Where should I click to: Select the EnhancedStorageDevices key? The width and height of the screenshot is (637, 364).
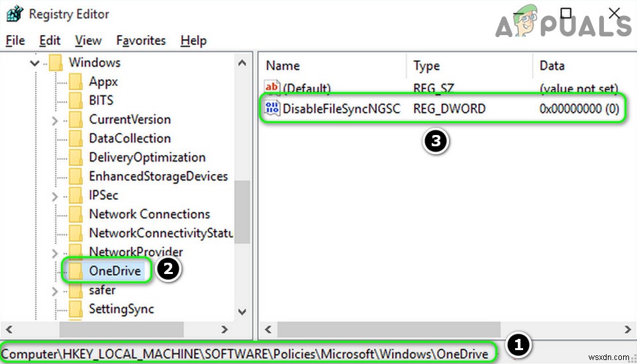(158, 176)
